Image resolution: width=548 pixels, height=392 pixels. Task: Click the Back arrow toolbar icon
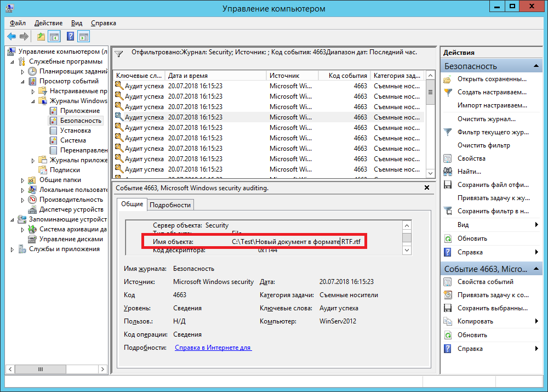[12, 37]
